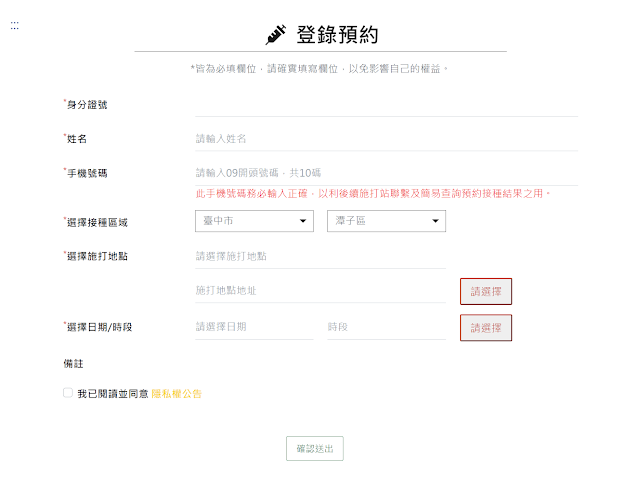Screen dimensions: 639x496
Task: Click the 備註 remarks label
Action: 73,364
